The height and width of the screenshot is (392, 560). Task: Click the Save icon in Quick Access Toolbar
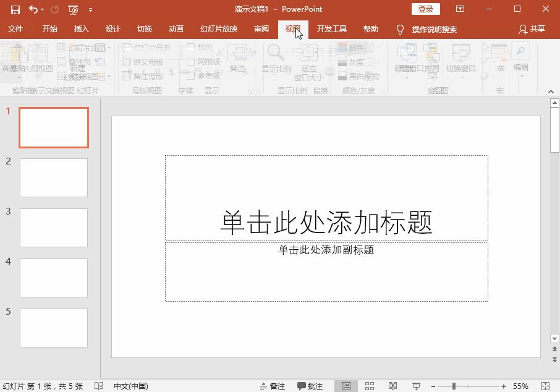point(14,9)
